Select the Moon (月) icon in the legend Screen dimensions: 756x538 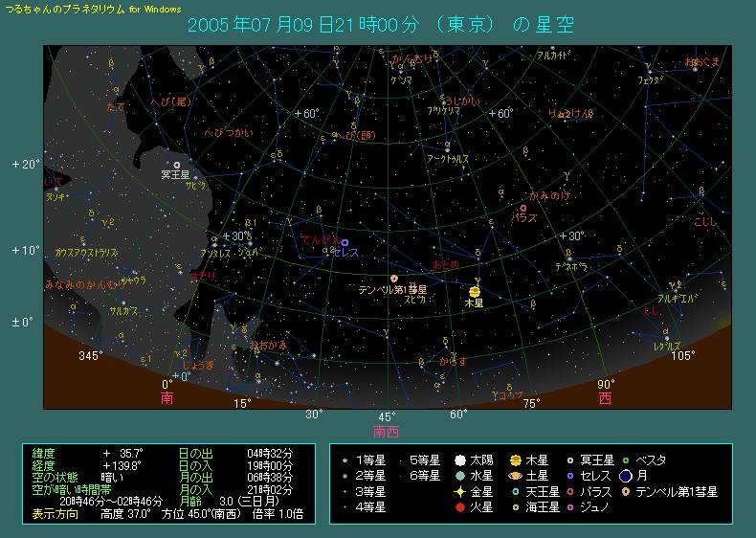[625, 476]
